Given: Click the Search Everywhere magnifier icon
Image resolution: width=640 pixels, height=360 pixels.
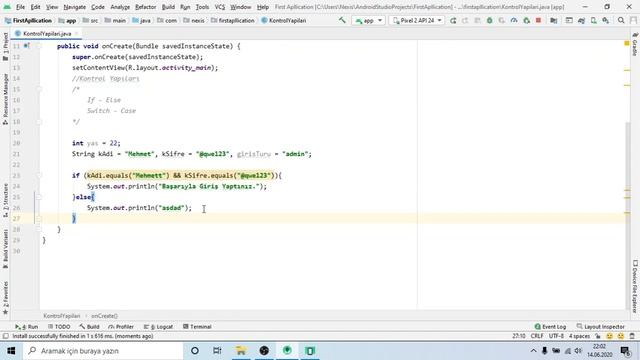Looking at the screenshot, I should 621,20.
